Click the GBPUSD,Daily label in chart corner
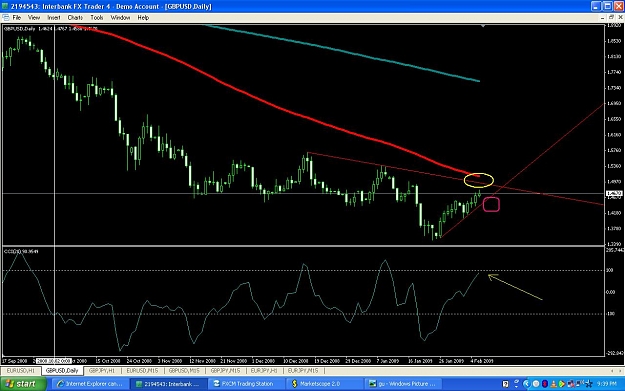The image size is (625, 391). (x=20, y=29)
